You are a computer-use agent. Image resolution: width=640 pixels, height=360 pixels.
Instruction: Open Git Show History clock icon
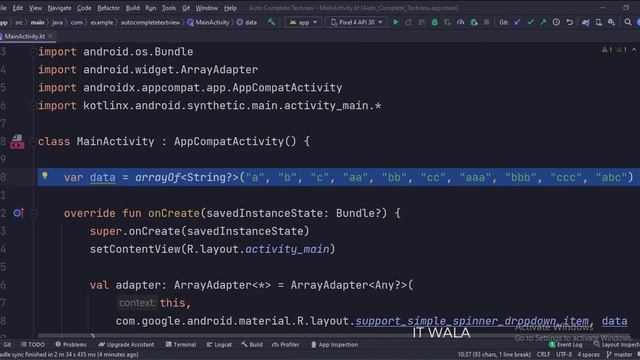[556, 22]
